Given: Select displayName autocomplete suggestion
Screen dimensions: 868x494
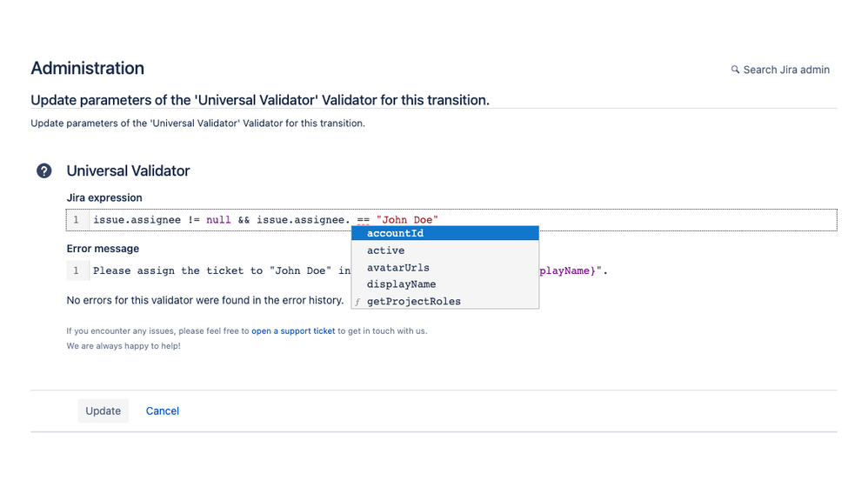Looking at the screenshot, I should click(445, 284).
